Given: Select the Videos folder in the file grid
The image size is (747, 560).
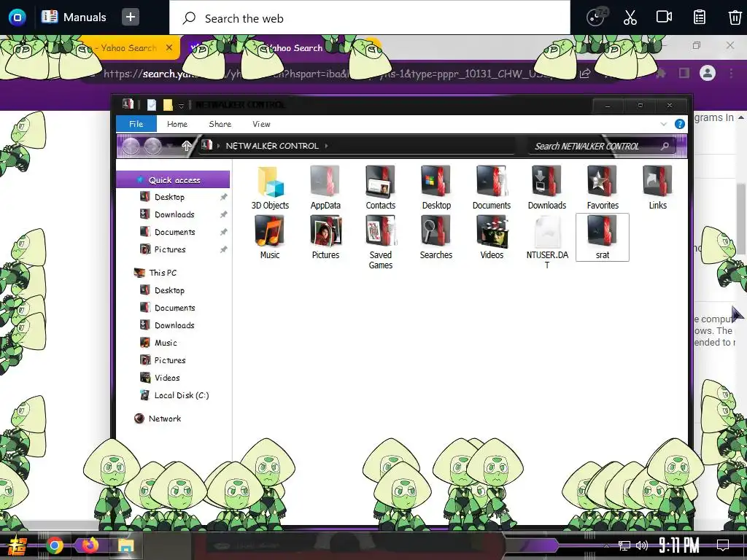Looking at the screenshot, I should coord(492,237).
